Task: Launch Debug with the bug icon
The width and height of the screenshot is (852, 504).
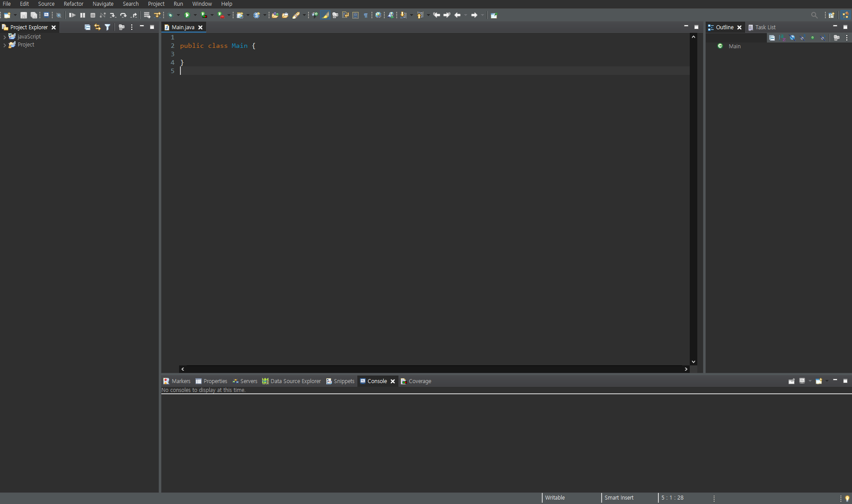Action: pyautogui.click(x=170, y=15)
